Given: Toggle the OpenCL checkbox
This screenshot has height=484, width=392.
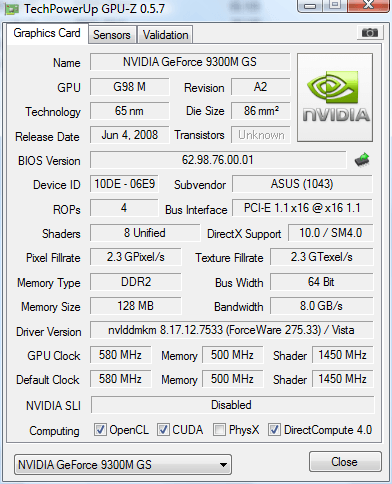Looking at the screenshot, I should click(x=100, y=430).
